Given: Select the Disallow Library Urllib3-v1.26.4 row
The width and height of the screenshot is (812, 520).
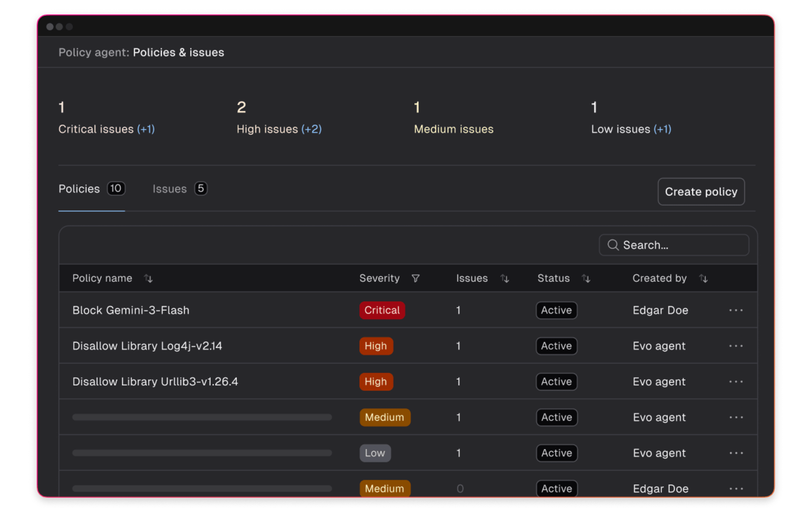Looking at the screenshot, I should point(155,382).
